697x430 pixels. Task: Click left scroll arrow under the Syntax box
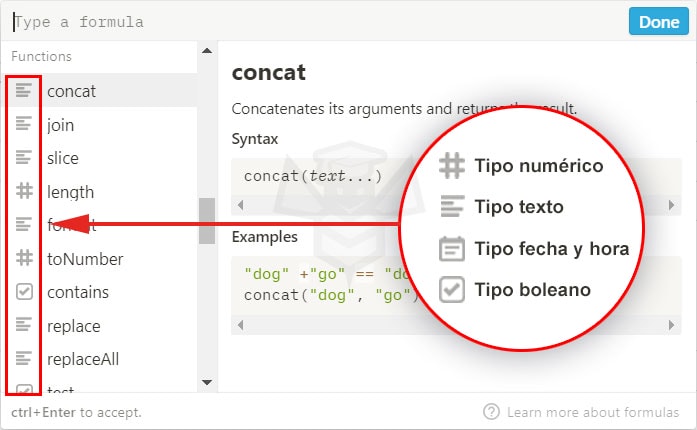point(238,205)
